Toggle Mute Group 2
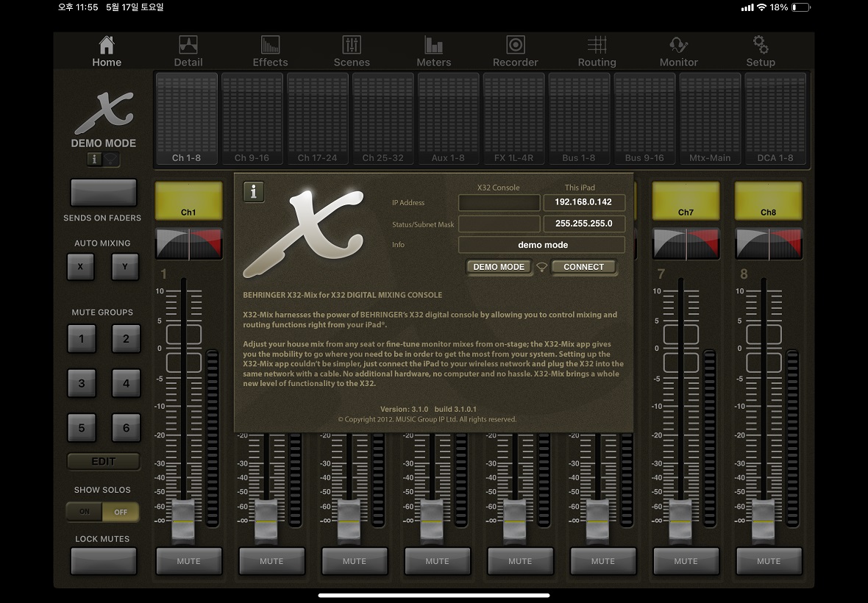 point(126,338)
